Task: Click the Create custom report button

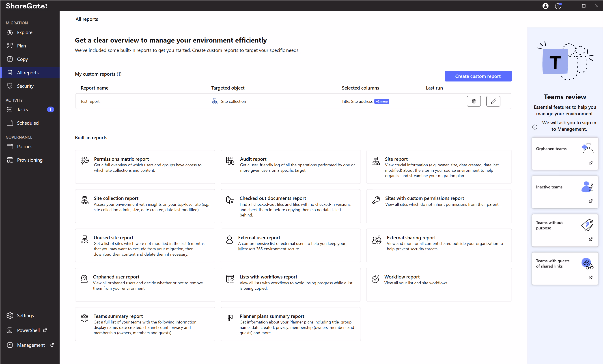Action: coord(478,76)
